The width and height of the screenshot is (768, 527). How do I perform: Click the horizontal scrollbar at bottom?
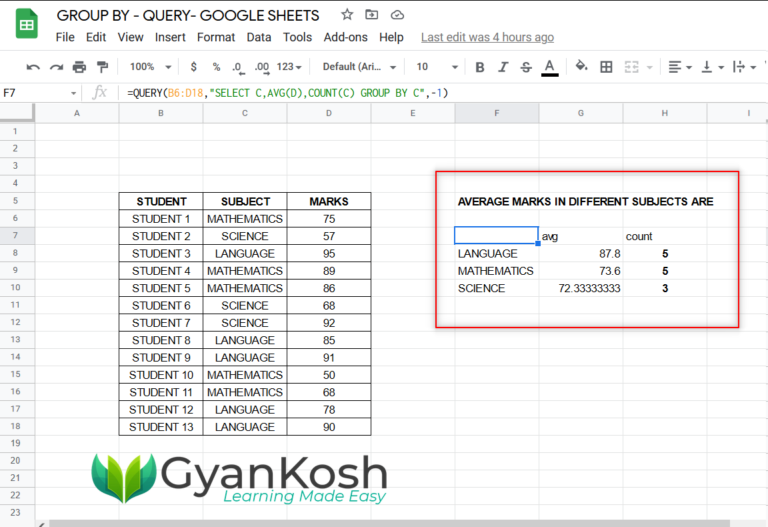pyautogui.click(x=389, y=524)
